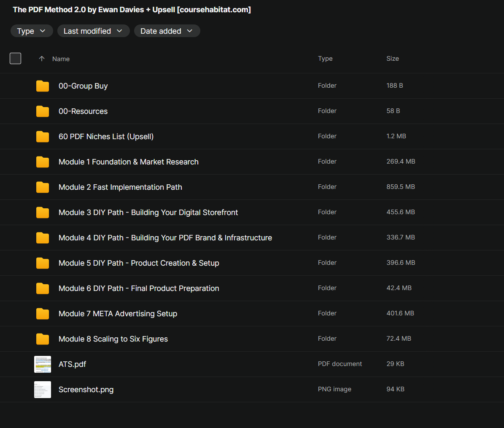Open the 00-Group Buy folder icon
This screenshot has height=428, width=504.
click(x=42, y=86)
